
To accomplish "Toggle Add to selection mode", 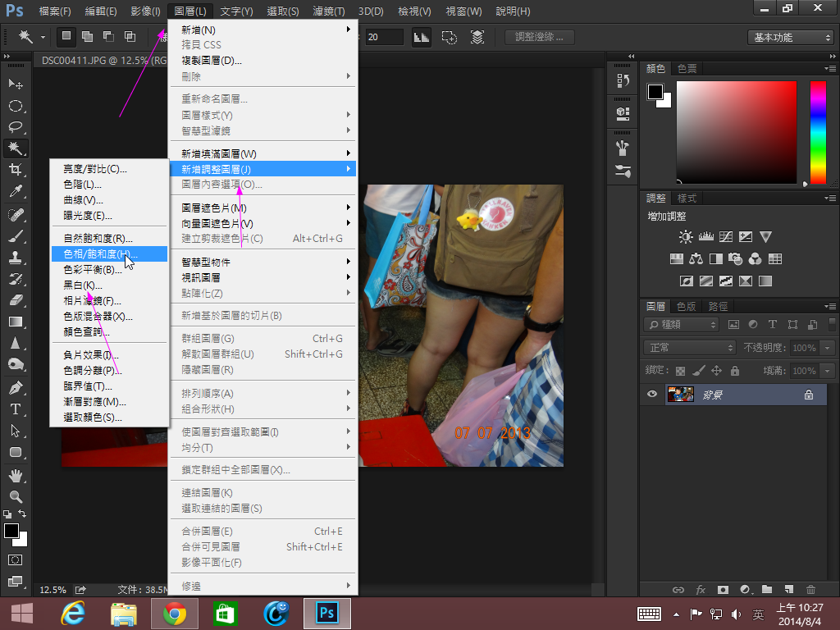I will point(87,36).
